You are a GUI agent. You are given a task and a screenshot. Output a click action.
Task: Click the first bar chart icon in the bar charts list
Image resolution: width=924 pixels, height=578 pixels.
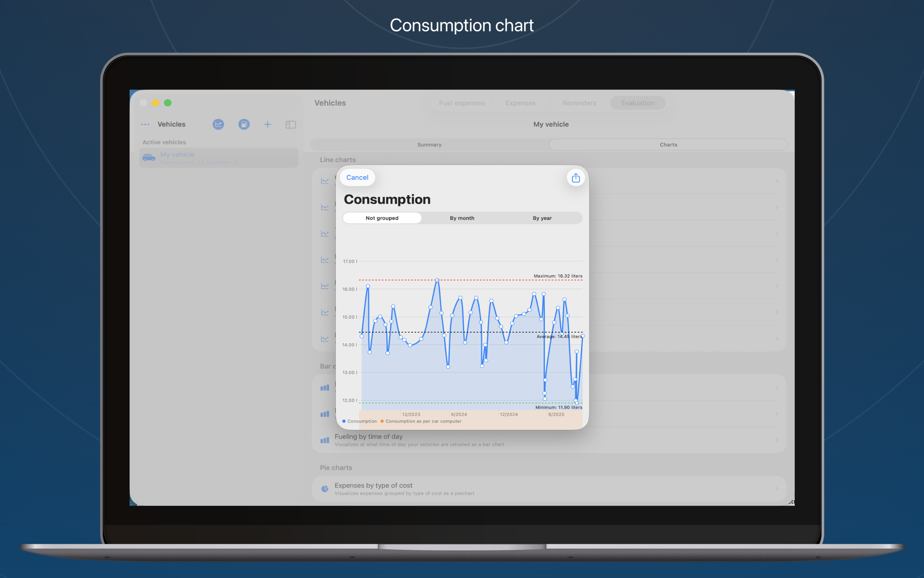point(325,388)
